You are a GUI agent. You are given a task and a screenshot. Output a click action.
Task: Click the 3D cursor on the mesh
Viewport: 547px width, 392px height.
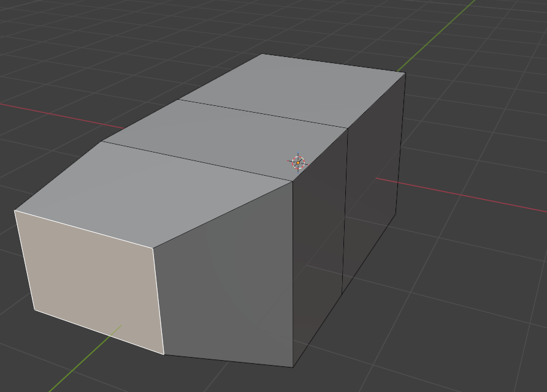pos(297,162)
